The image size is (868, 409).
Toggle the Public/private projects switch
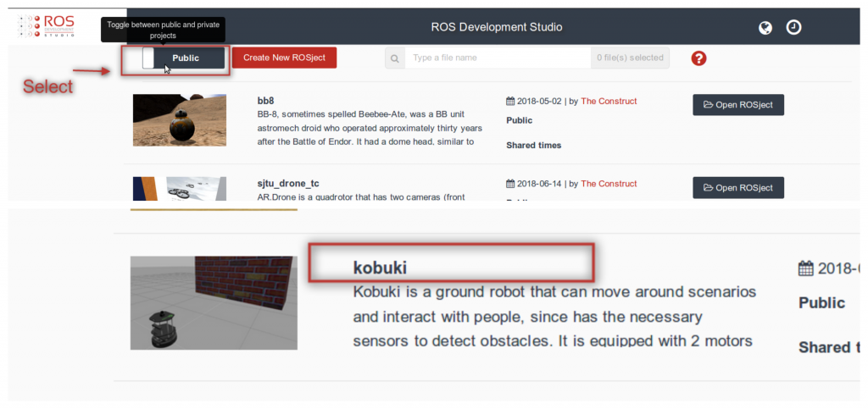click(x=183, y=58)
